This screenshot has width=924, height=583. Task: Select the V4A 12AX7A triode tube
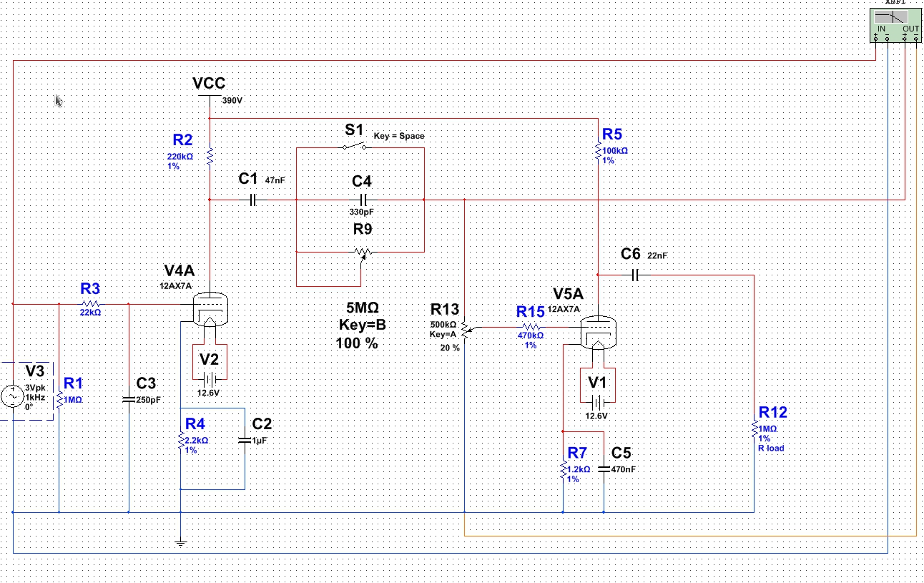click(210, 308)
